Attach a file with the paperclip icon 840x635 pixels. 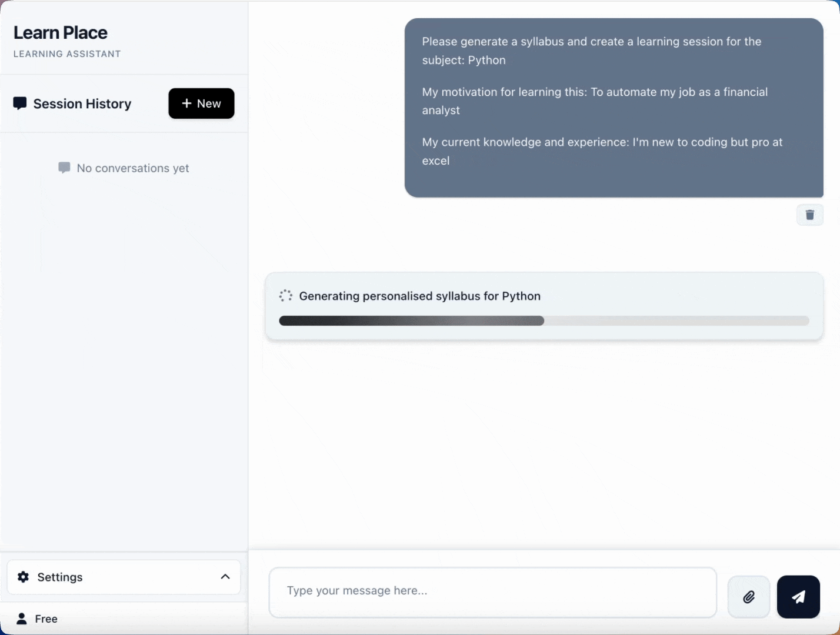point(748,597)
